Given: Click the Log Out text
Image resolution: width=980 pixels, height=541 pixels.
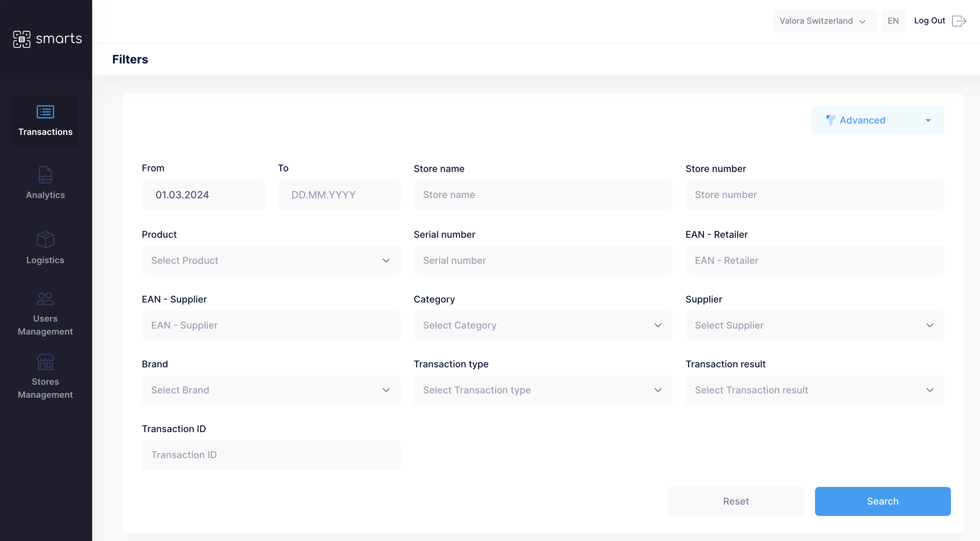Looking at the screenshot, I should pos(930,21).
